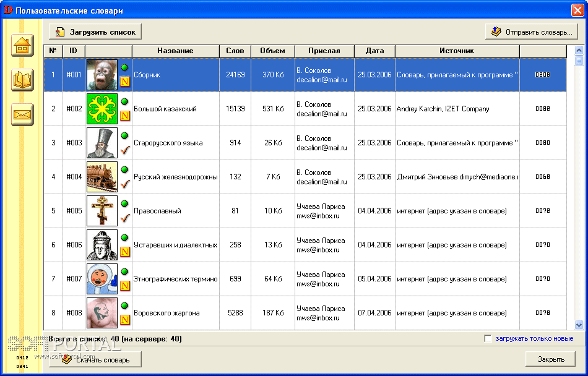The width and height of the screenshot is (588, 376).
Task: Sort by the Прислал column header
Action: pyautogui.click(x=324, y=51)
